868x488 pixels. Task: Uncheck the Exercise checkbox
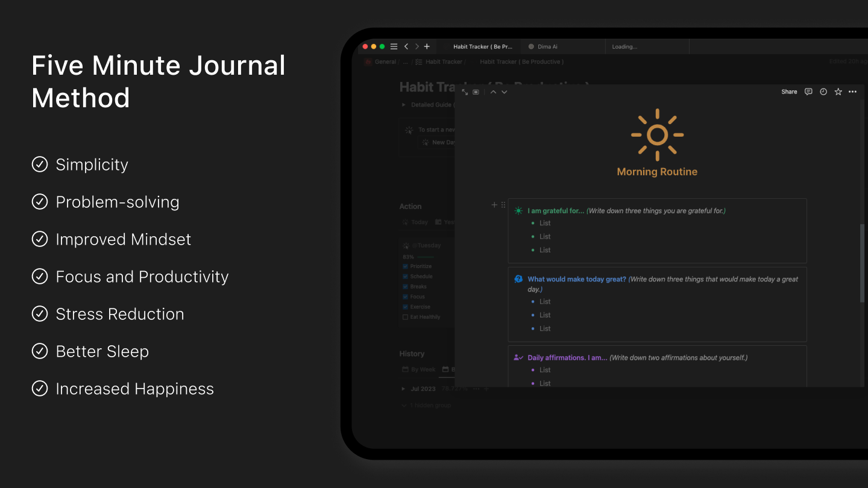pos(405,307)
